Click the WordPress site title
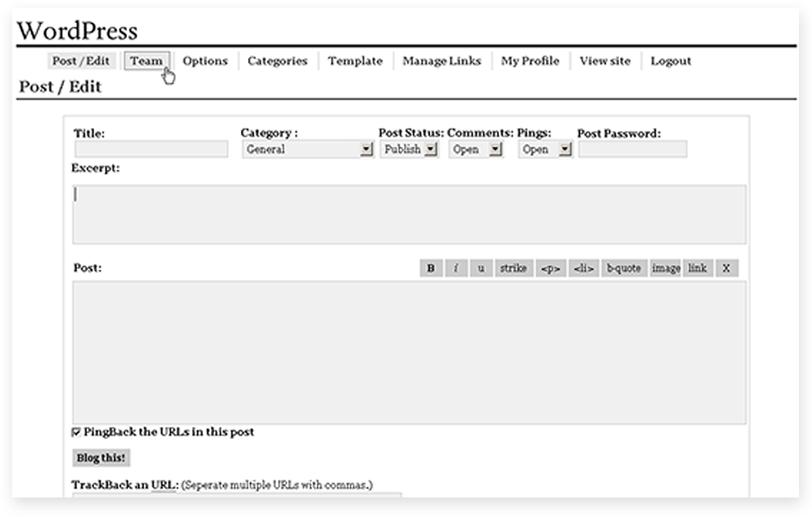The width and height of the screenshot is (812, 517). coord(77,31)
